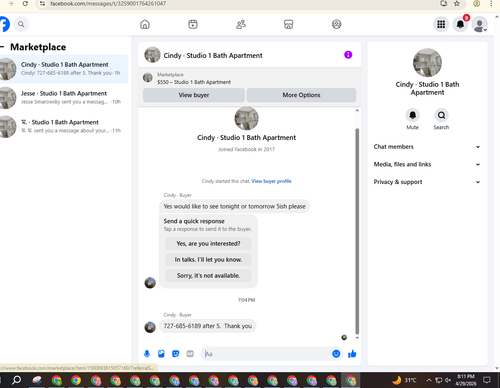Open Jesse's Studio 1 Bath Apartment conversation
Screen dimensions: 500x388
(64, 98)
